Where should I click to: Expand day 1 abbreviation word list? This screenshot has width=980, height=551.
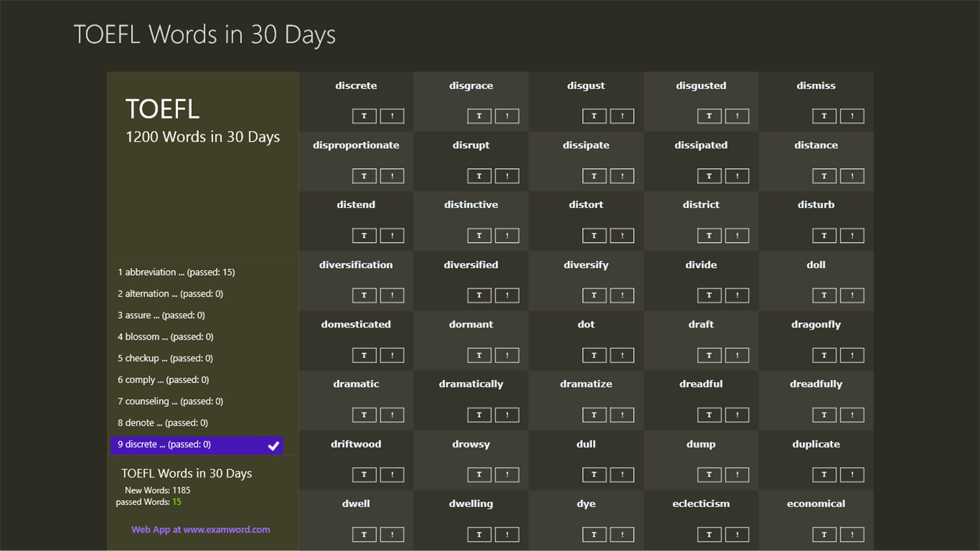(x=176, y=272)
